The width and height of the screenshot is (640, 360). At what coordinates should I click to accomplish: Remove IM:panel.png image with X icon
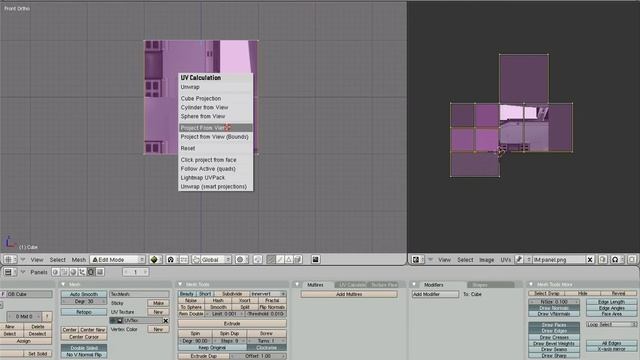590,260
